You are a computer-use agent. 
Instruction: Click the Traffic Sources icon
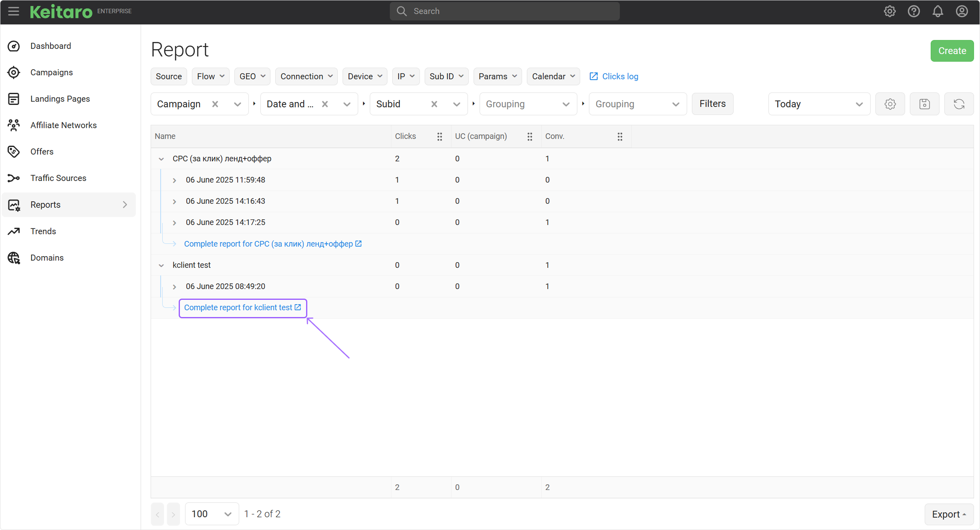click(x=14, y=178)
